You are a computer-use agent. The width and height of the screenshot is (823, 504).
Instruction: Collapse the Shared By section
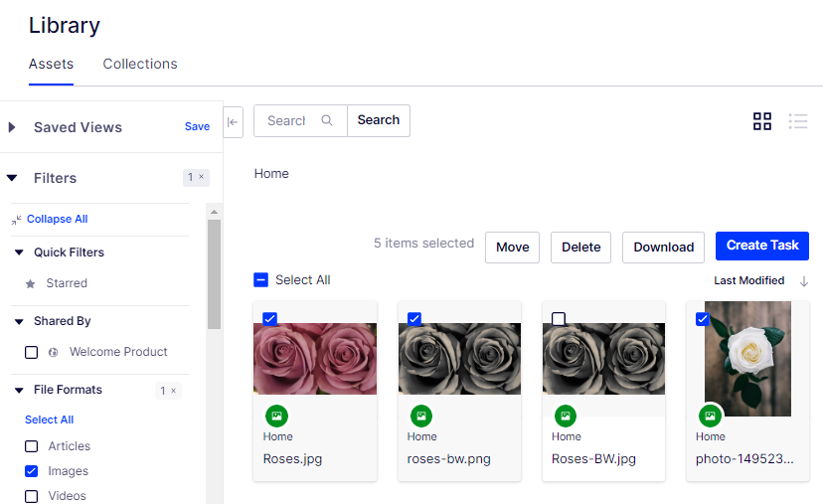(19, 321)
